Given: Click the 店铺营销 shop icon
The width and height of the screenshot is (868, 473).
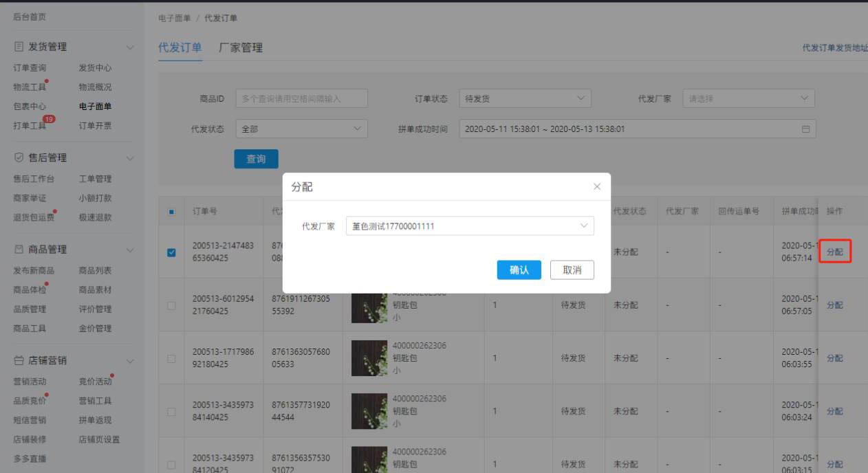Looking at the screenshot, I should [x=19, y=360].
